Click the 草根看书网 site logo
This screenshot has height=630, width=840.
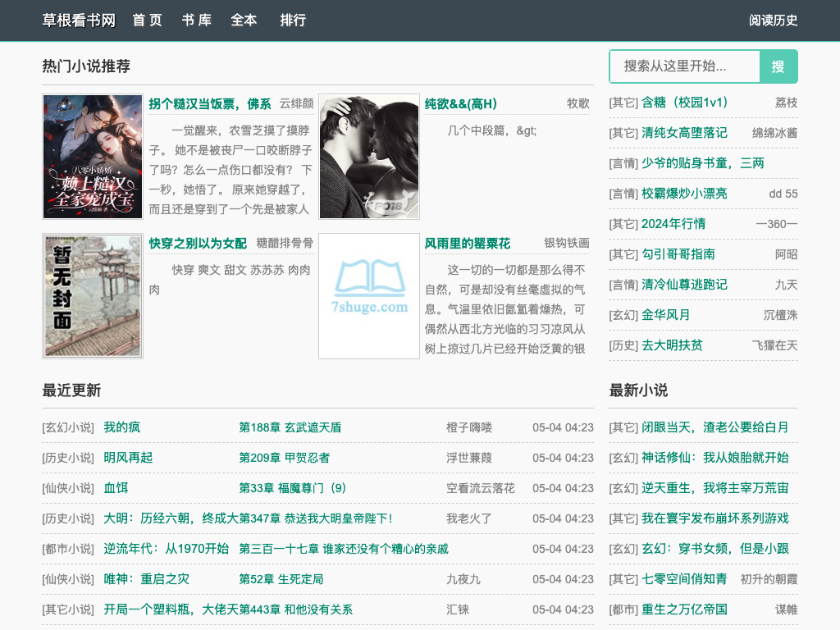[x=79, y=21]
